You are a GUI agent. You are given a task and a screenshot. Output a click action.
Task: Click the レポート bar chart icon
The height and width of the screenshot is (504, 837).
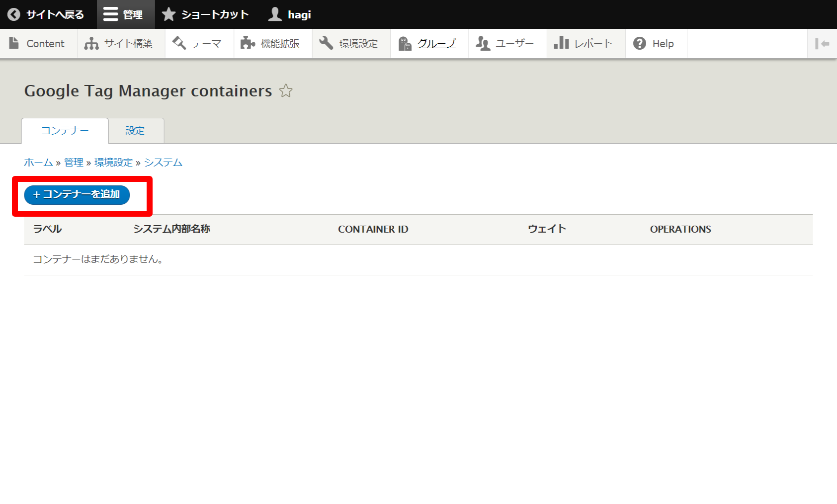click(x=562, y=43)
